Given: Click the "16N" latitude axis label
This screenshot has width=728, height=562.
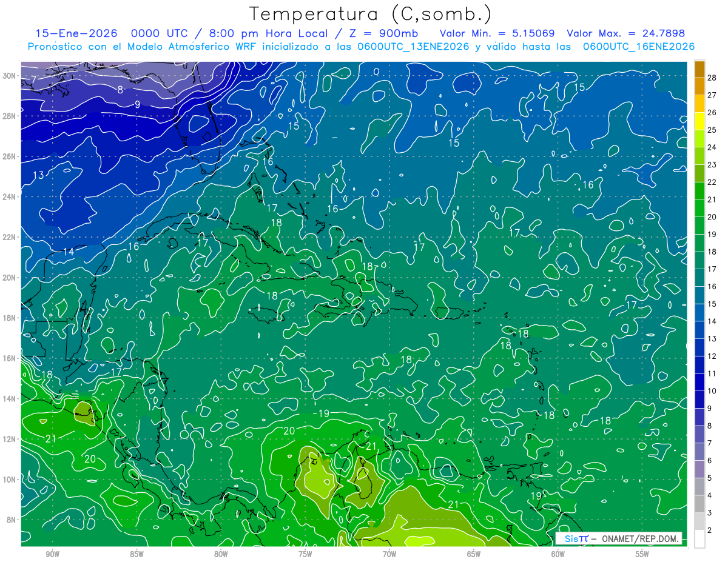Looking at the screenshot, I should [x=10, y=358].
